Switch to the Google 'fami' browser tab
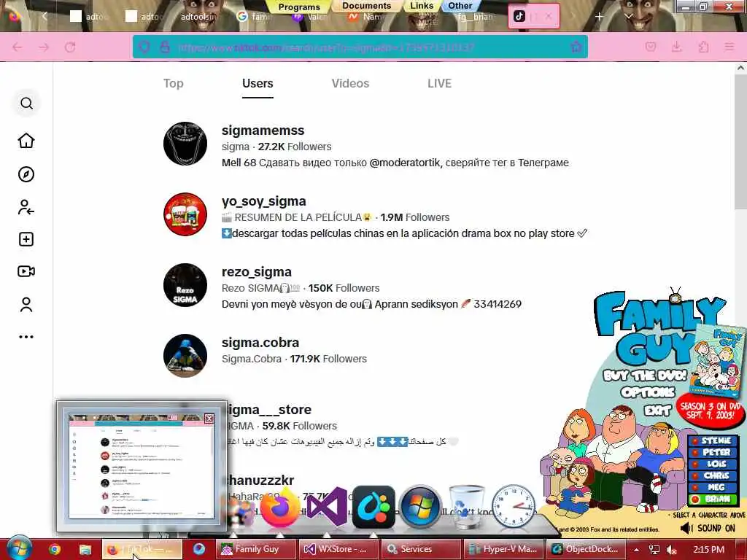Screen dimensions: 747x560 pos(255,17)
